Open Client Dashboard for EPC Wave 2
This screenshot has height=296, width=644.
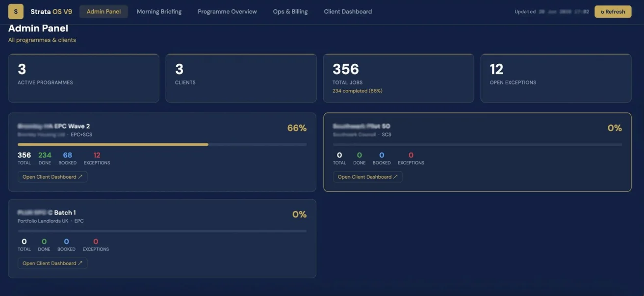(52, 177)
